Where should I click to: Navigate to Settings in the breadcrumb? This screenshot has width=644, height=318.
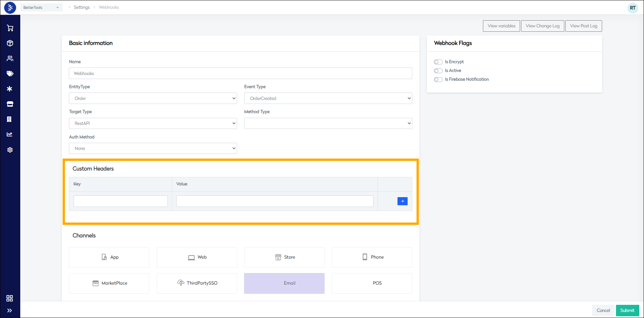81,7
